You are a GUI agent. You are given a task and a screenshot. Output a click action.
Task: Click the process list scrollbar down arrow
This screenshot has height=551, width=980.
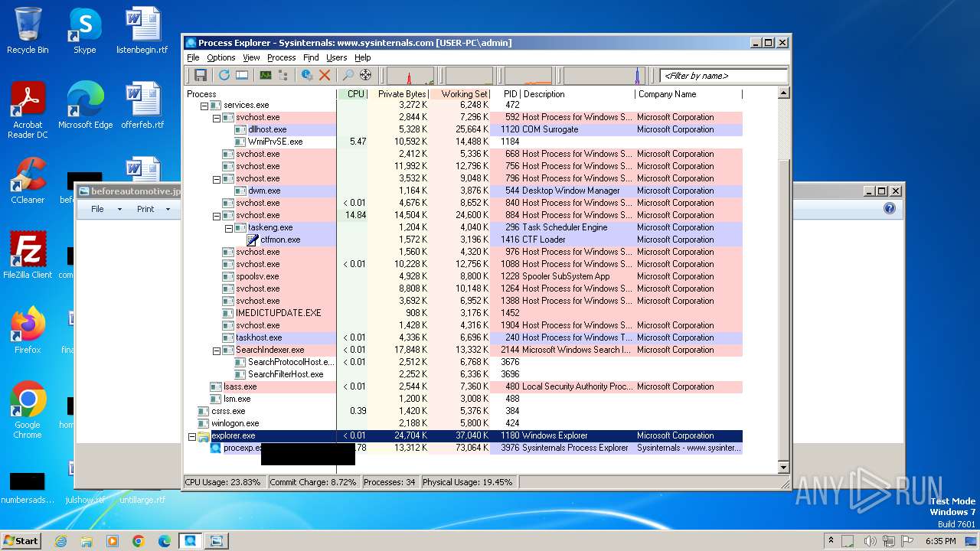click(783, 467)
